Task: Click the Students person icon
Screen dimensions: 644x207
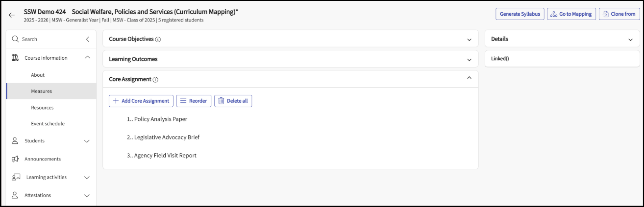Action: tap(15, 141)
